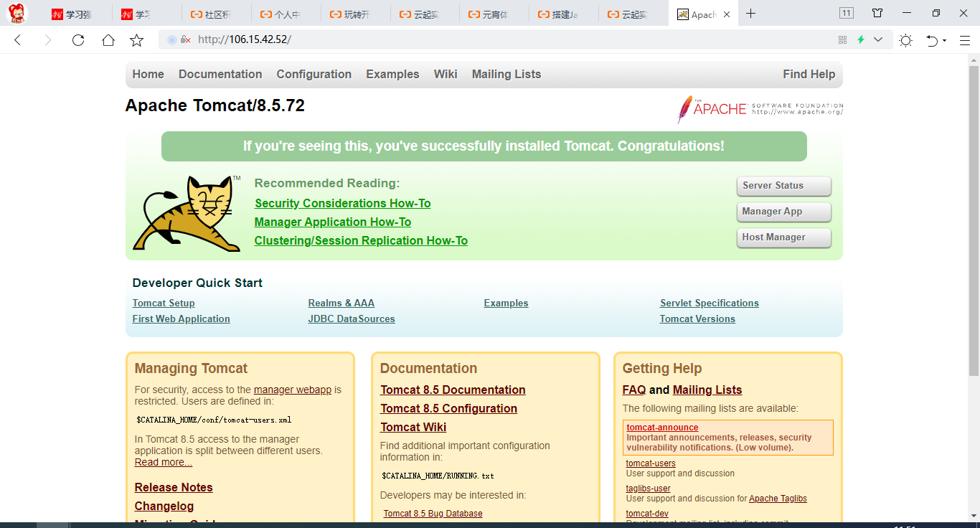Open the Release Notes link

pyautogui.click(x=174, y=488)
